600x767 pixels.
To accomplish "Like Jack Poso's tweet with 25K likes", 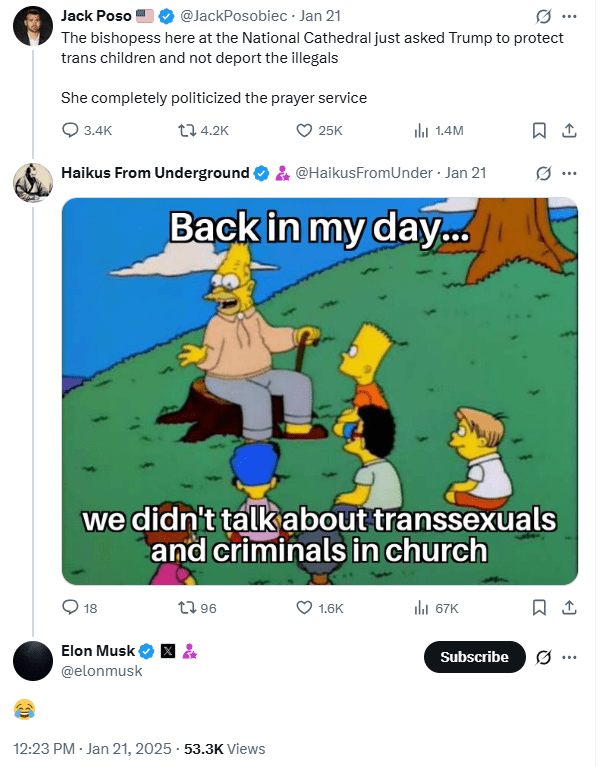I will 306,130.
